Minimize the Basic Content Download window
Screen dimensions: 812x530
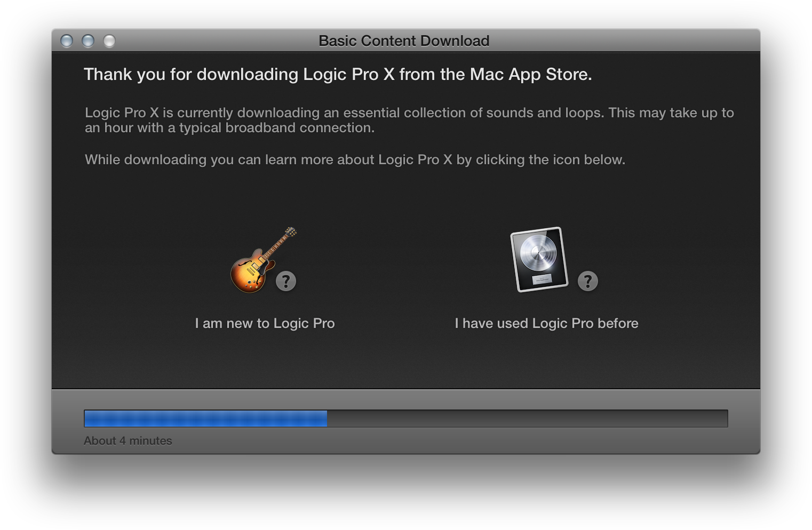(88, 41)
